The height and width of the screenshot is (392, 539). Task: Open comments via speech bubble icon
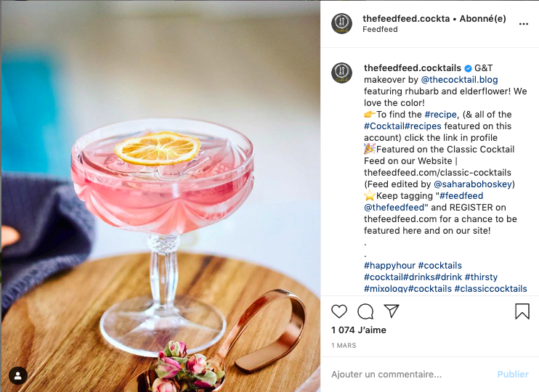tap(365, 311)
